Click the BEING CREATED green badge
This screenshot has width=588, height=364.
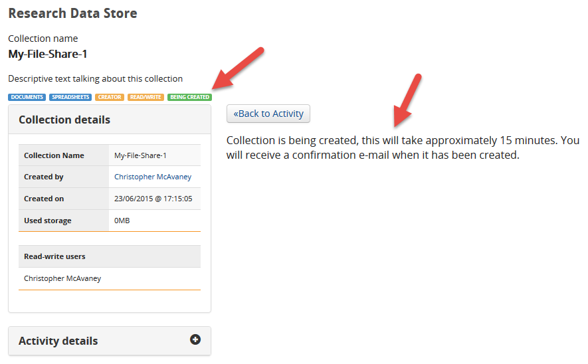[190, 97]
